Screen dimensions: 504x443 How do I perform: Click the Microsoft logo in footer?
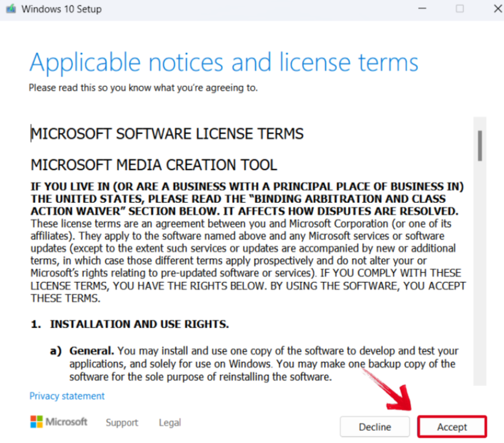pyautogui.click(x=59, y=422)
